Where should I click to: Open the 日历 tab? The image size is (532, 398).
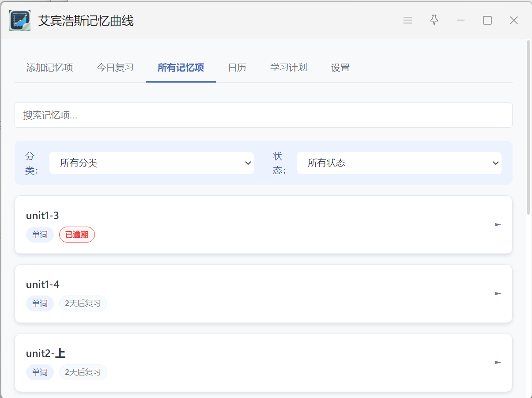pyautogui.click(x=237, y=68)
